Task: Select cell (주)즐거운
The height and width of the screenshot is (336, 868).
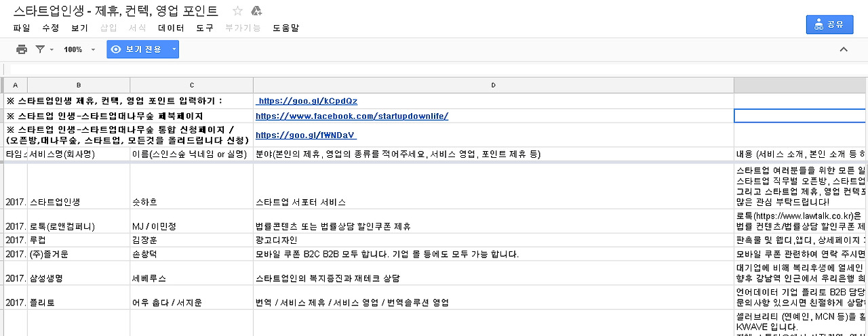Action: point(79,254)
